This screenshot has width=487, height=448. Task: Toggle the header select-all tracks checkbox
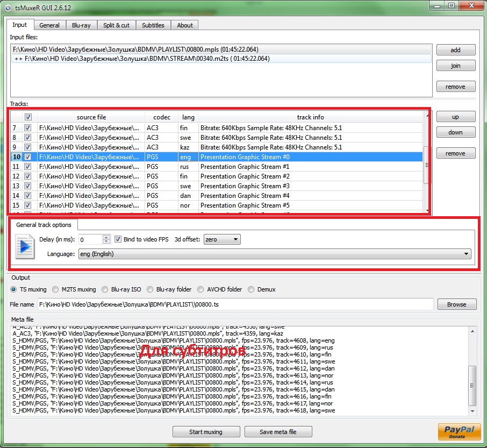[x=28, y=117]
